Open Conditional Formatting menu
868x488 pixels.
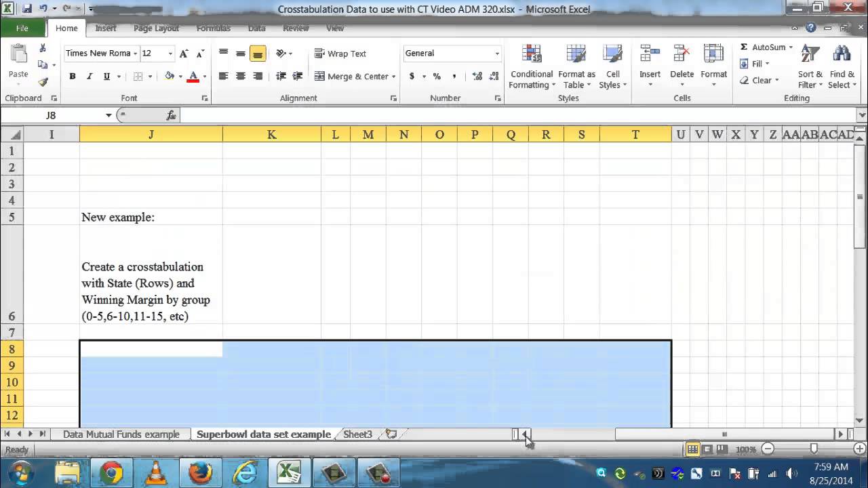tap(532, 66)
